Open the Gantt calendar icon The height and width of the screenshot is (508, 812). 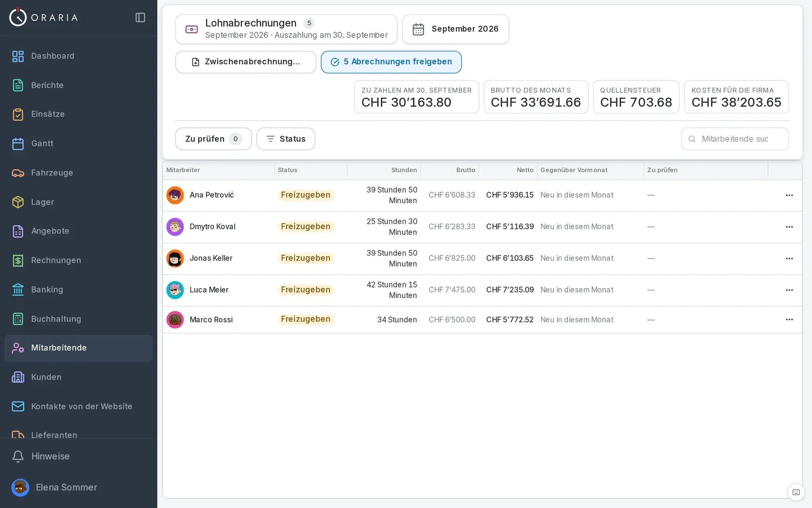point(18,144)
